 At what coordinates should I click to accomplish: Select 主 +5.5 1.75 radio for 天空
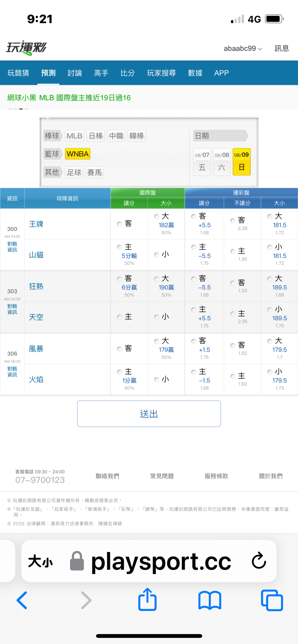point(194,310)
